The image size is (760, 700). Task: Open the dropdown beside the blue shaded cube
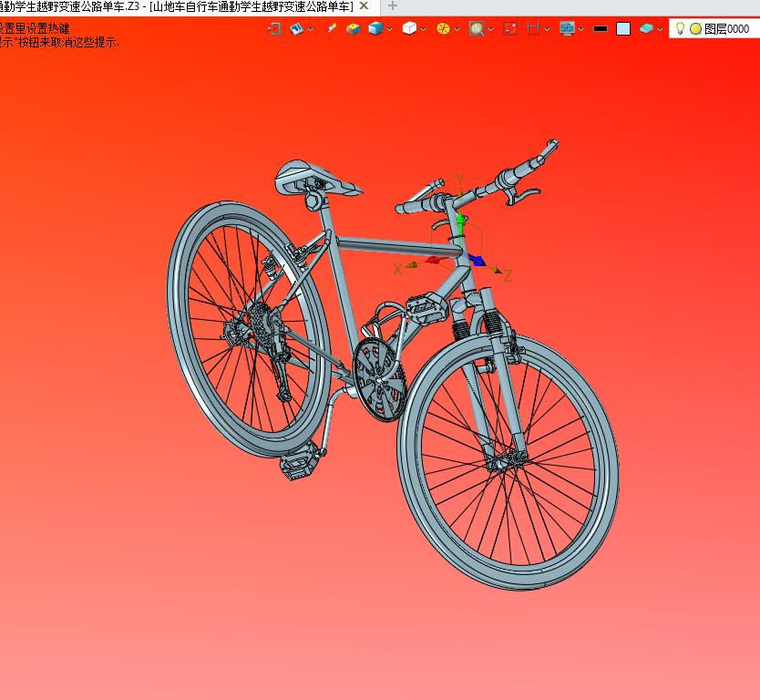[390, 29]
